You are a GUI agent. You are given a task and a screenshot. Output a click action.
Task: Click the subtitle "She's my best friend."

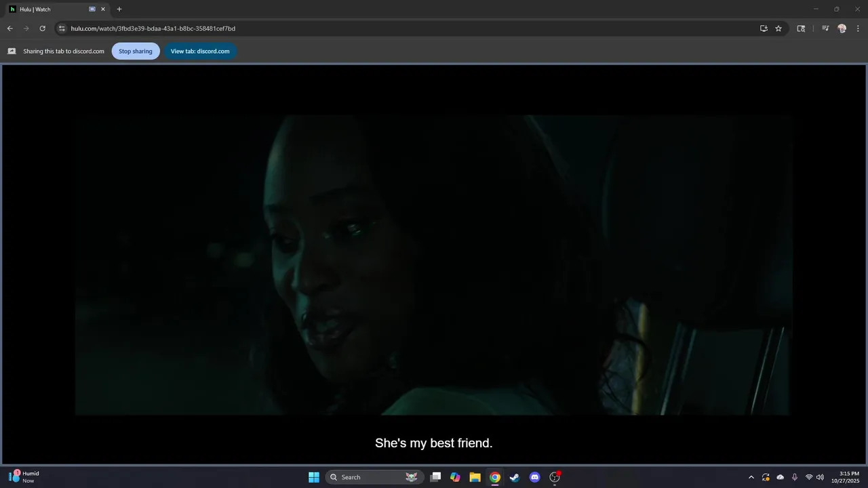(434, 443)
